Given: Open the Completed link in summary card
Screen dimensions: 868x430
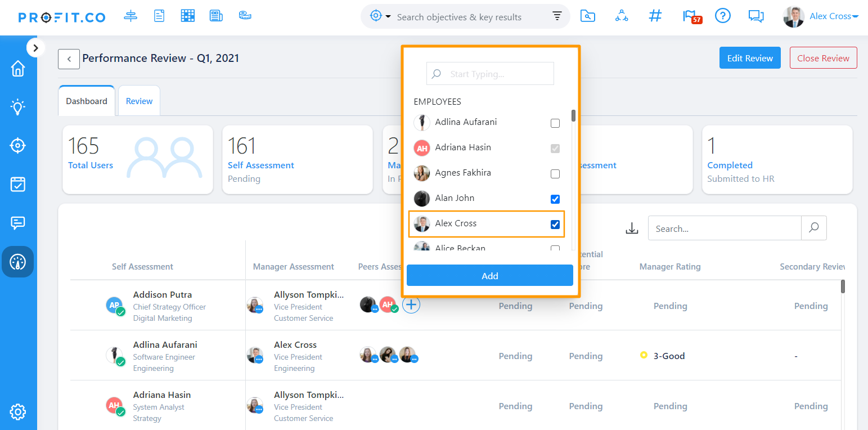Looking at the screenshot, I should [x=730, y=165].
